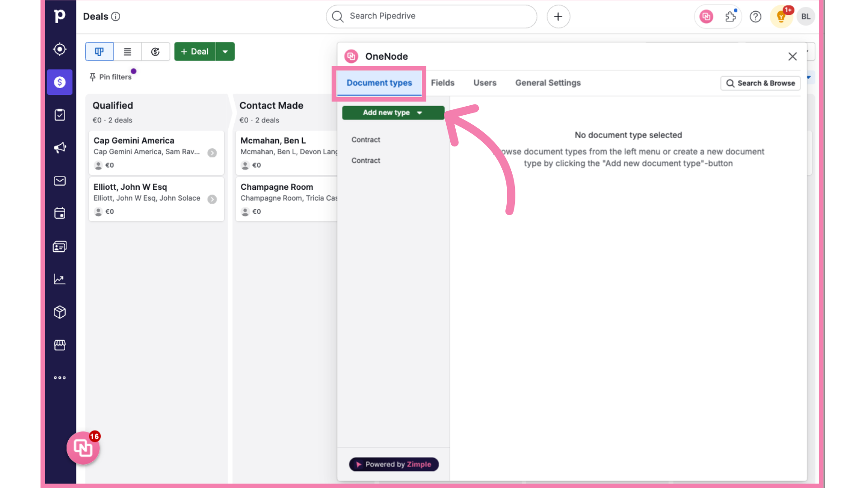Expand the Add new type dropdown arrow
Screen dimensions: 868x488
tap(420, 113)
